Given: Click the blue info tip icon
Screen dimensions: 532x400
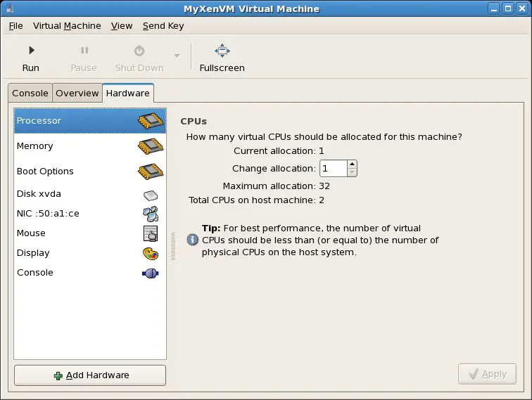Looking at the screenshot, I should [x=192, y=240].
